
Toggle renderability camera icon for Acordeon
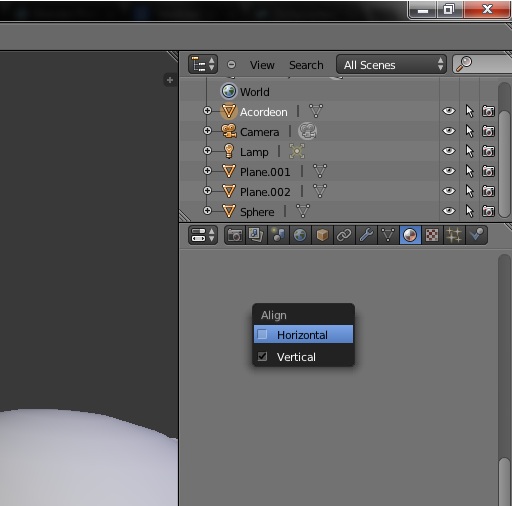[488, 111]
